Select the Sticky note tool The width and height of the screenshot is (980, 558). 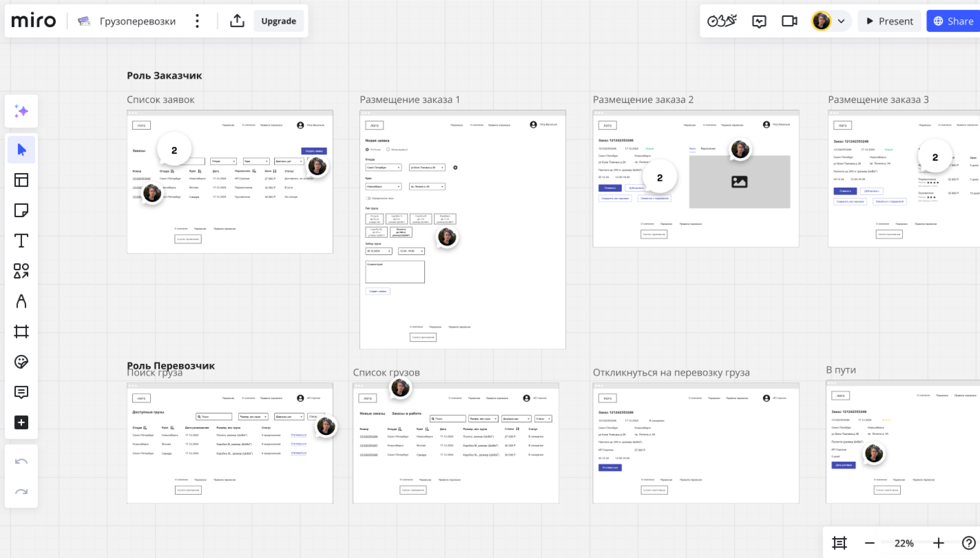(21, 210)
